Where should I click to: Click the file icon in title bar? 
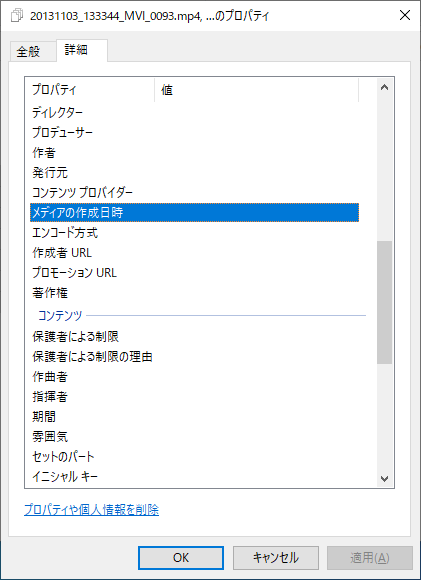pos(17,16)
